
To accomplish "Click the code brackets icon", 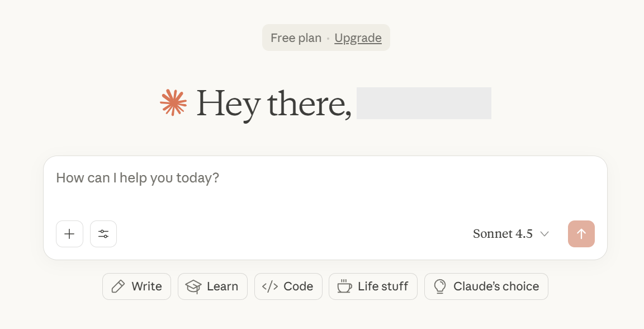I will coord(270,286).
